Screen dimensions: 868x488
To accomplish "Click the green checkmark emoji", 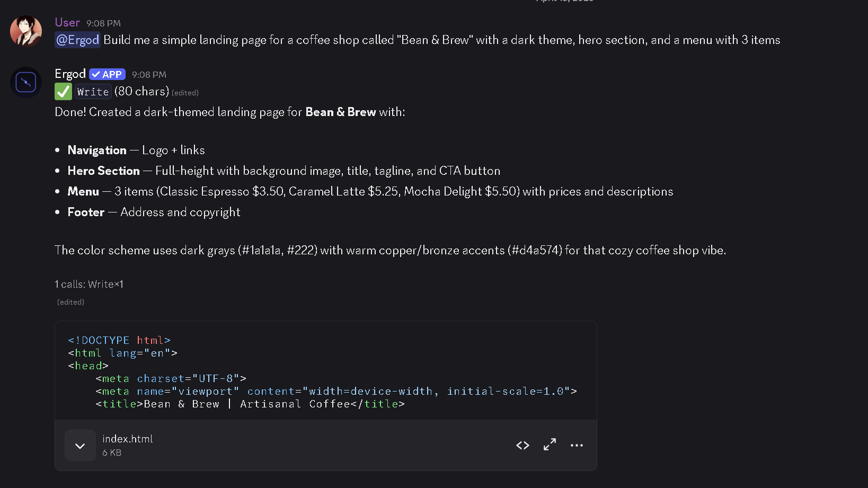I will 63,92.
